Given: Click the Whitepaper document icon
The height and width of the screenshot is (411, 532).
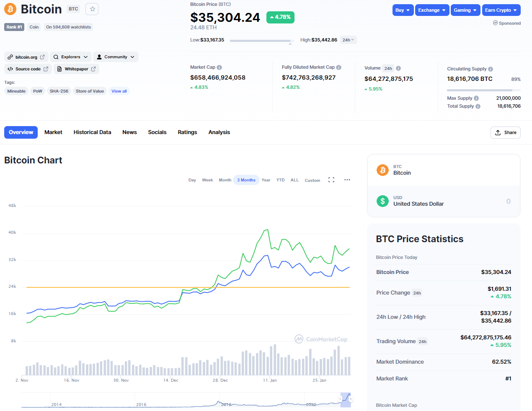Looking at the screenshot, I should point(59,69).
